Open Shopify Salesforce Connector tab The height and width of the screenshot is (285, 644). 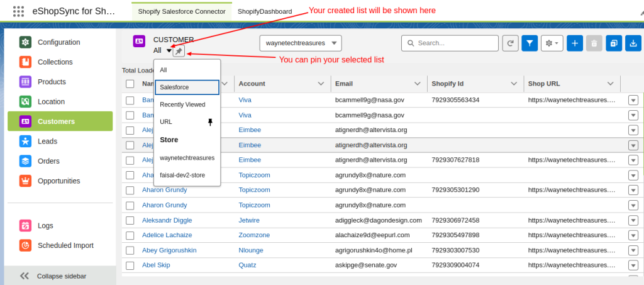click(182, 11)
